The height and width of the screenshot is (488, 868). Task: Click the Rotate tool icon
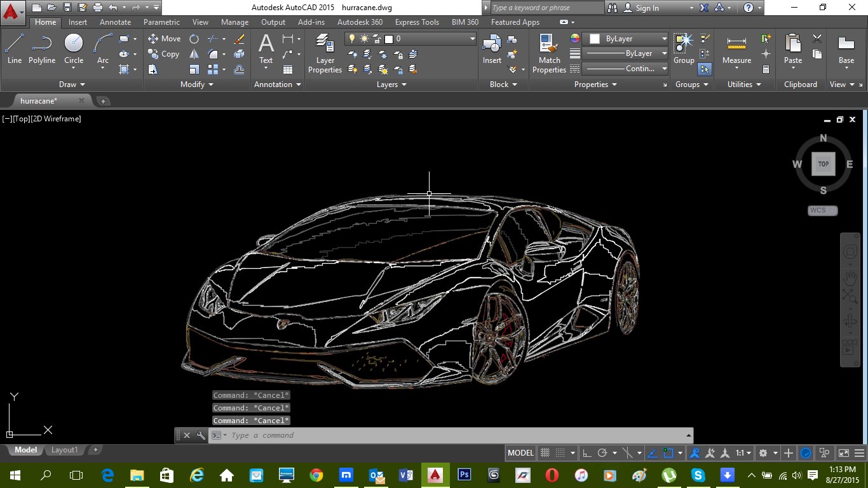pyautogui.click(x=194, y=39)
